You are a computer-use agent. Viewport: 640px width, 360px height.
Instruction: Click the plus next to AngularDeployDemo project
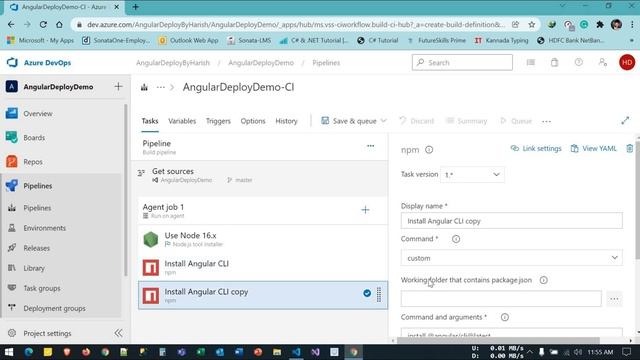[x=118, y=87]
